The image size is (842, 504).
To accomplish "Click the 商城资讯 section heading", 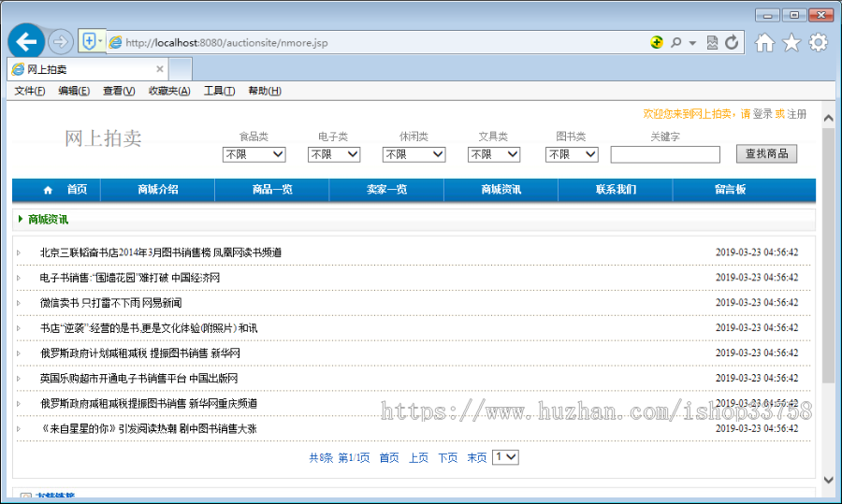I will (x=49, y=220).
